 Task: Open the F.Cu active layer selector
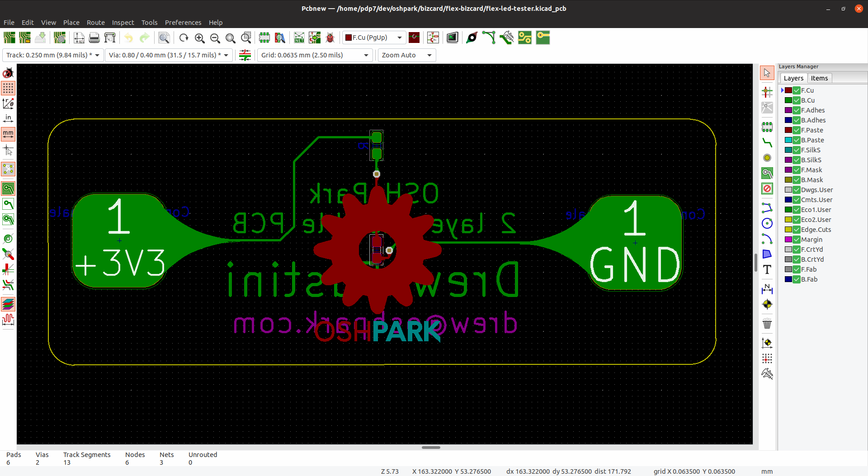pyautogui.click(x=373, y=38)
